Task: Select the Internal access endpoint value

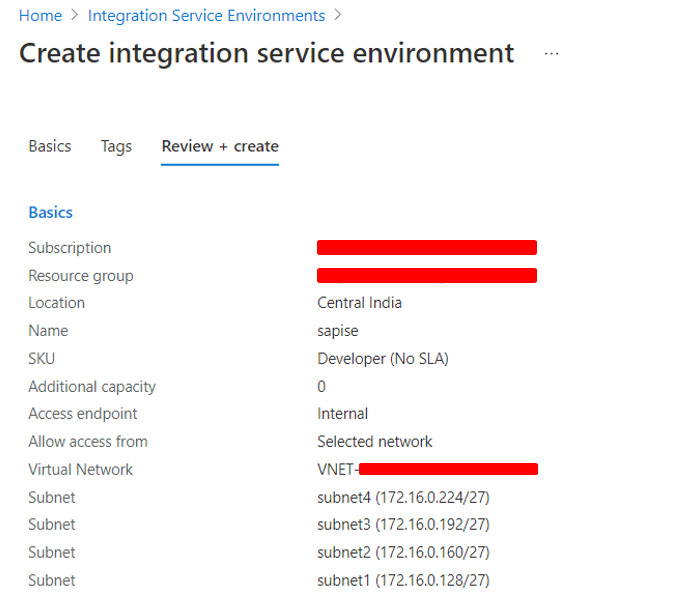Action: [x=342, y=414]
